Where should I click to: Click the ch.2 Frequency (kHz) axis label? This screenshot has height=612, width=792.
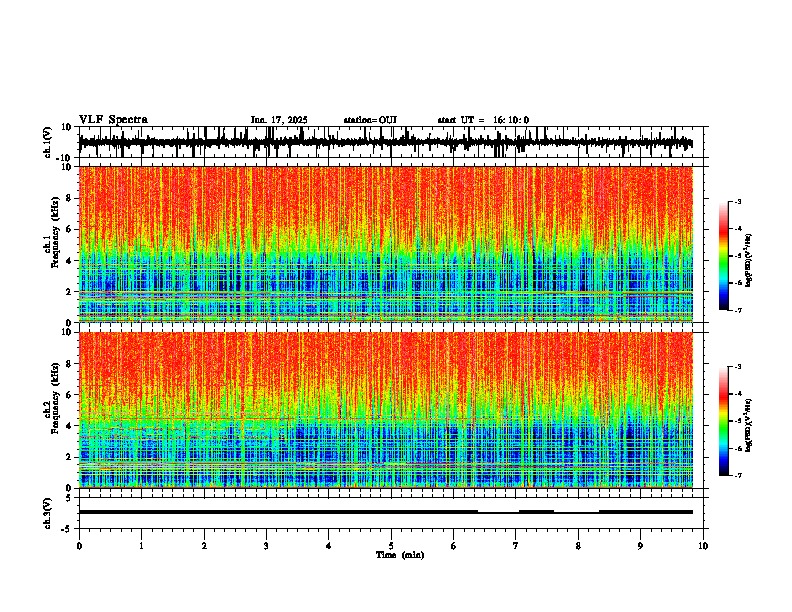54,399
